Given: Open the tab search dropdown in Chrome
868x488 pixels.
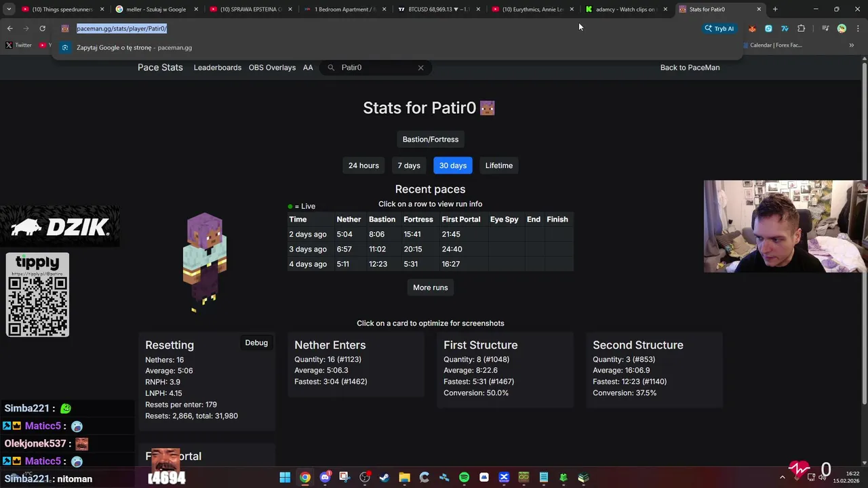Looking at the screenshot, I should click(x=9, y=9).
